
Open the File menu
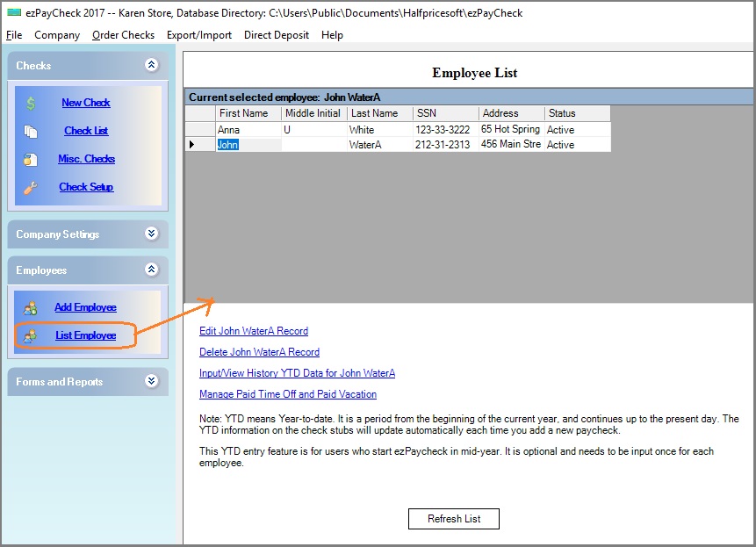tap(14, 35)
